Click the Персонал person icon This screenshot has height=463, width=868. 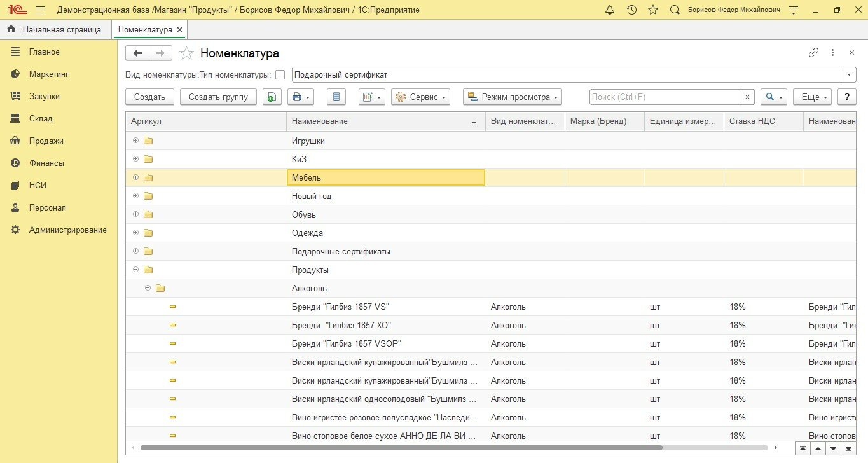coord(16,207)
